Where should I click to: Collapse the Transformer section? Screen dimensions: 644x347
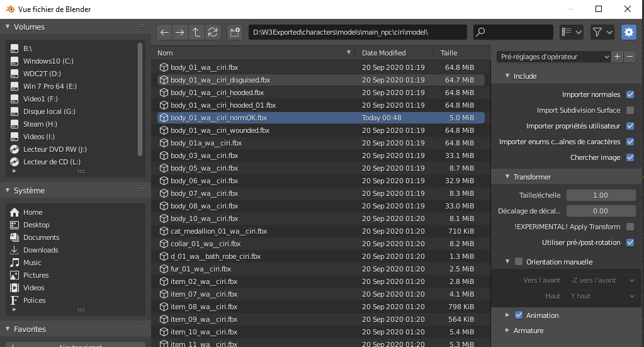[507, 176]
